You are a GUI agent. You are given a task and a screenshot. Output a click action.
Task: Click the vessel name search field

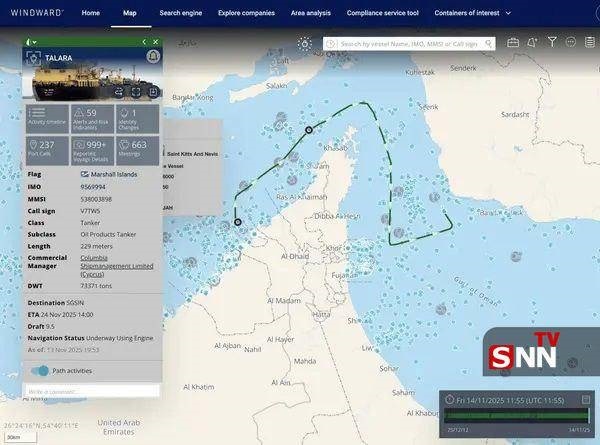pos(415,44)
